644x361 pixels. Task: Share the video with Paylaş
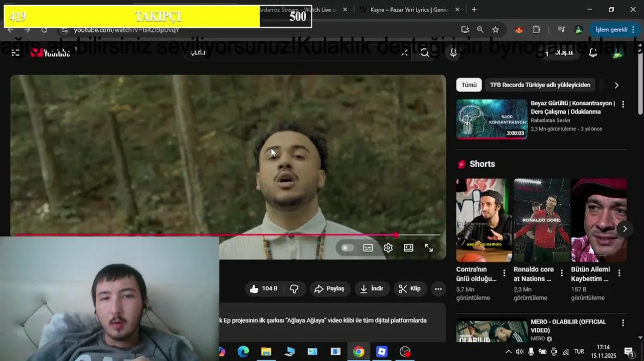pos(329,289)
